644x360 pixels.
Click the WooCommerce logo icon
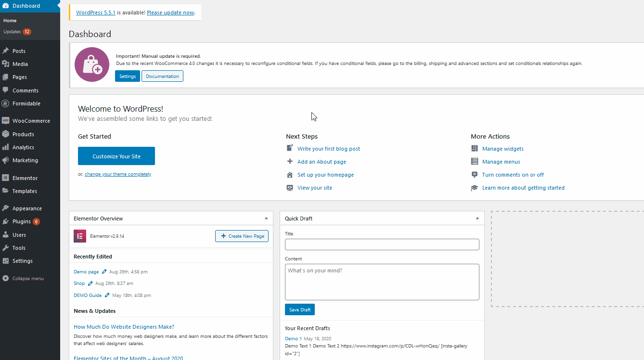pos(5,121)
